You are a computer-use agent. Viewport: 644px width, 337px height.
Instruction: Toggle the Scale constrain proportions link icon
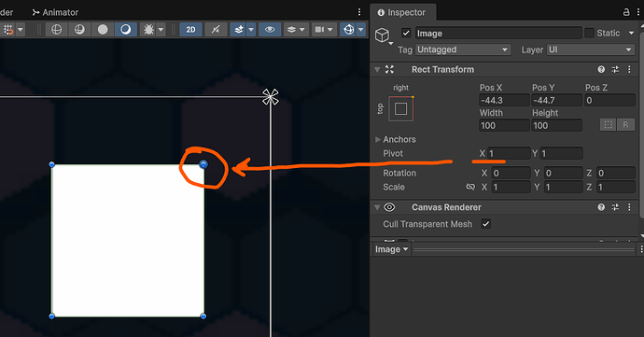pos(470,187)
